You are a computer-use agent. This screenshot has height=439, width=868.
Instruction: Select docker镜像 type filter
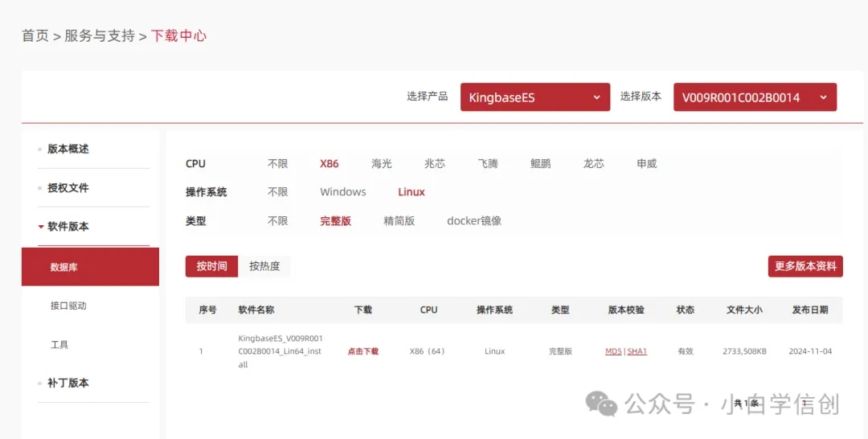click(474, 221)
